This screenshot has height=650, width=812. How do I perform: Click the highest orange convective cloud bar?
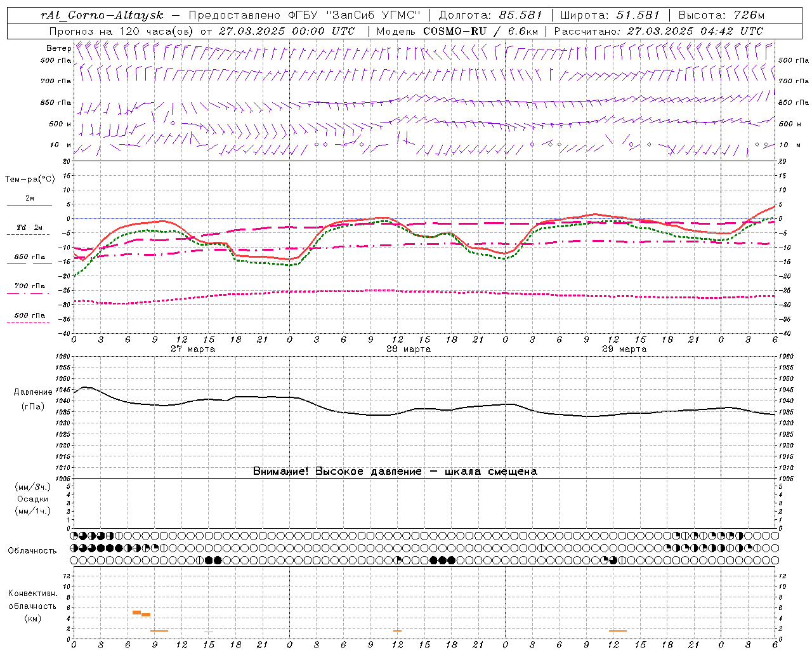point(136,613)
